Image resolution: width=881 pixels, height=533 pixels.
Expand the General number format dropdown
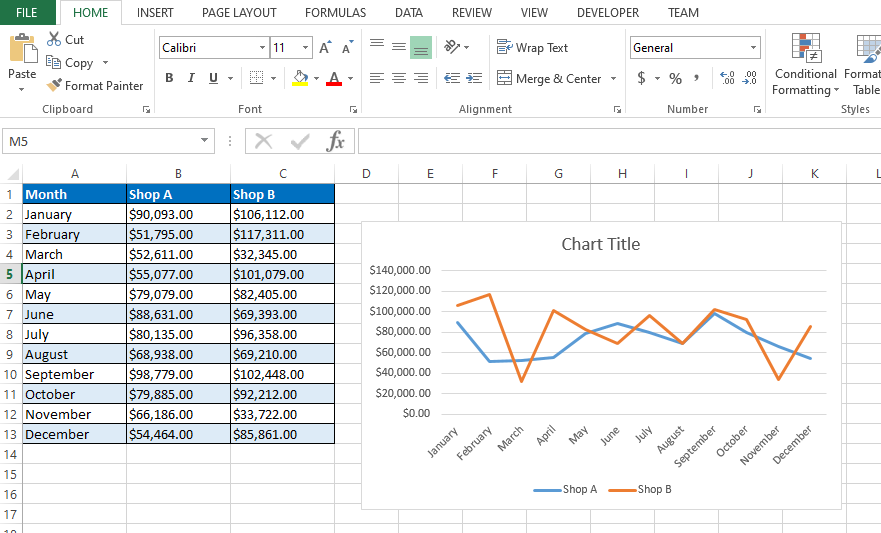point(753,48)
